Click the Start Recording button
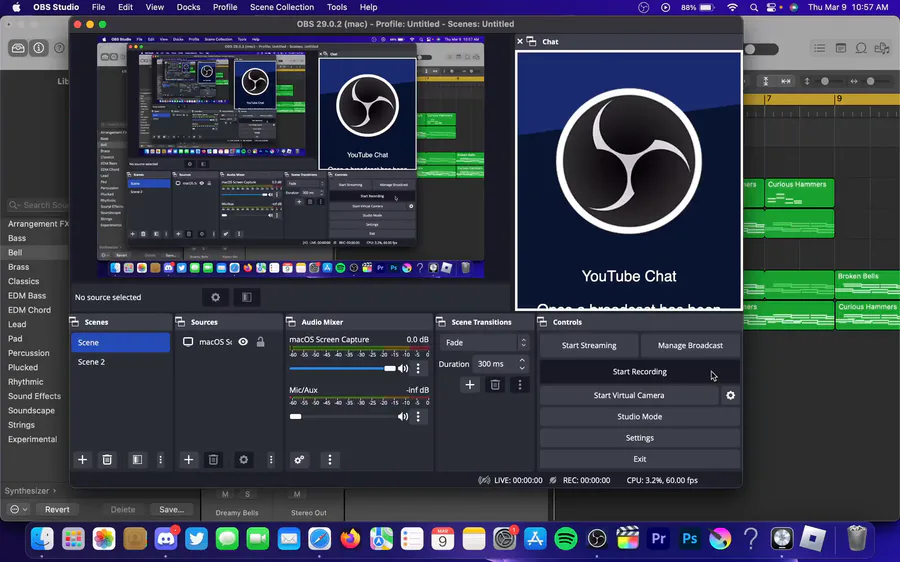 (640, 372)
